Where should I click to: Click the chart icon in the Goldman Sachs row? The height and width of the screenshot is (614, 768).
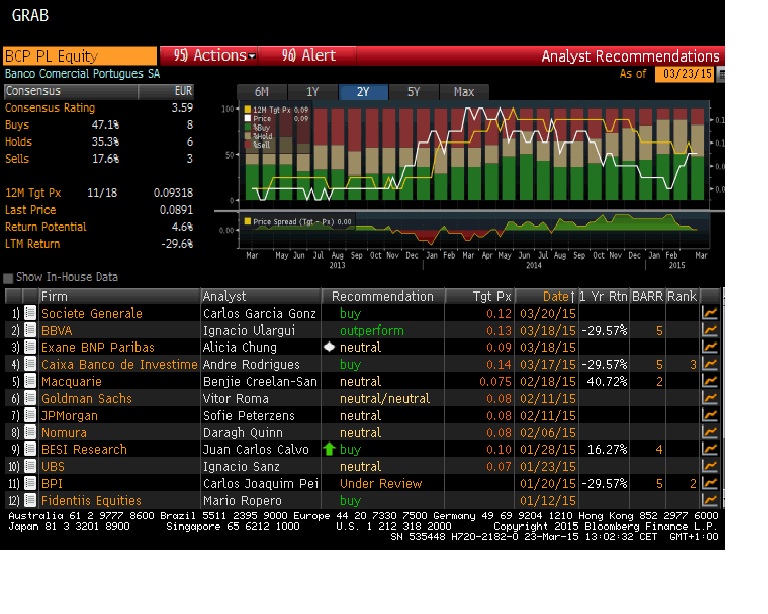pos(711,399)
